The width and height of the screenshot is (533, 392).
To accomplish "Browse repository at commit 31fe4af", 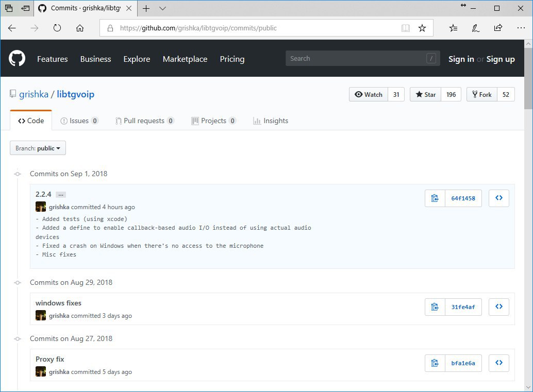I will coord(498,306).
